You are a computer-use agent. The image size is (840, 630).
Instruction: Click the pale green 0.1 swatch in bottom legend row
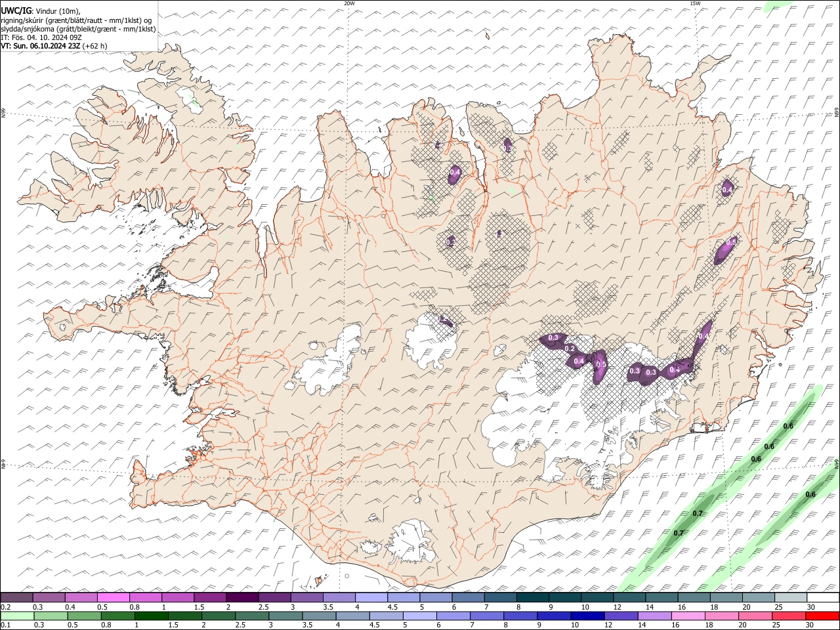coord(17,616)
